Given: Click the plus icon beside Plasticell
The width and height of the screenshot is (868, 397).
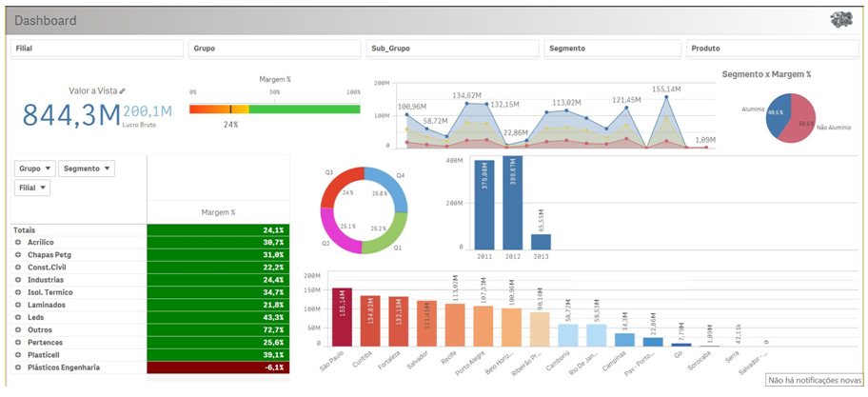Looking at the screenshot, I should click(18, 354).
